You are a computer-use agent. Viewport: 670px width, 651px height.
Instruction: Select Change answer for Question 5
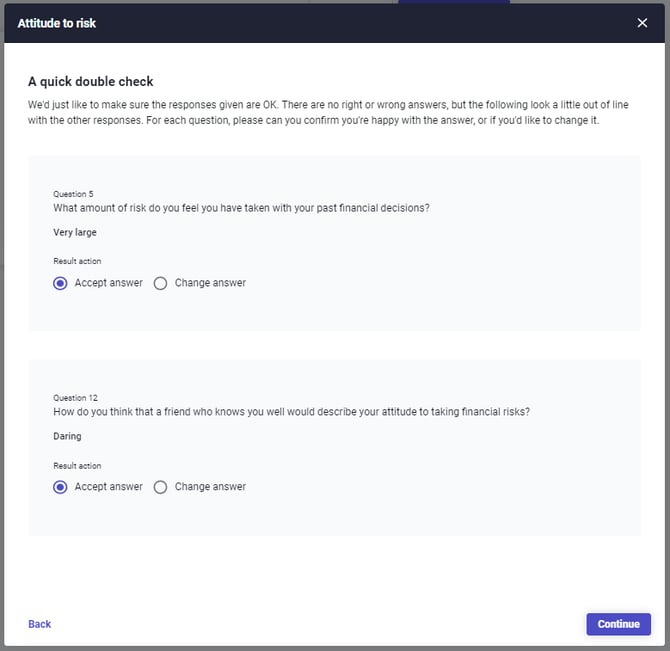161,283
